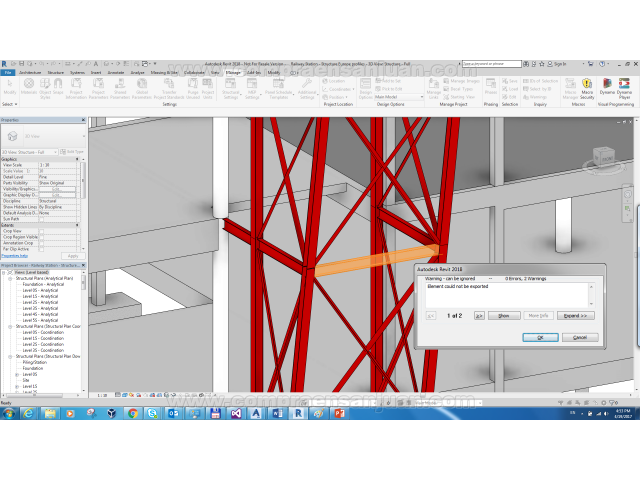Open the Select panel dropdown

pos(10,104)
